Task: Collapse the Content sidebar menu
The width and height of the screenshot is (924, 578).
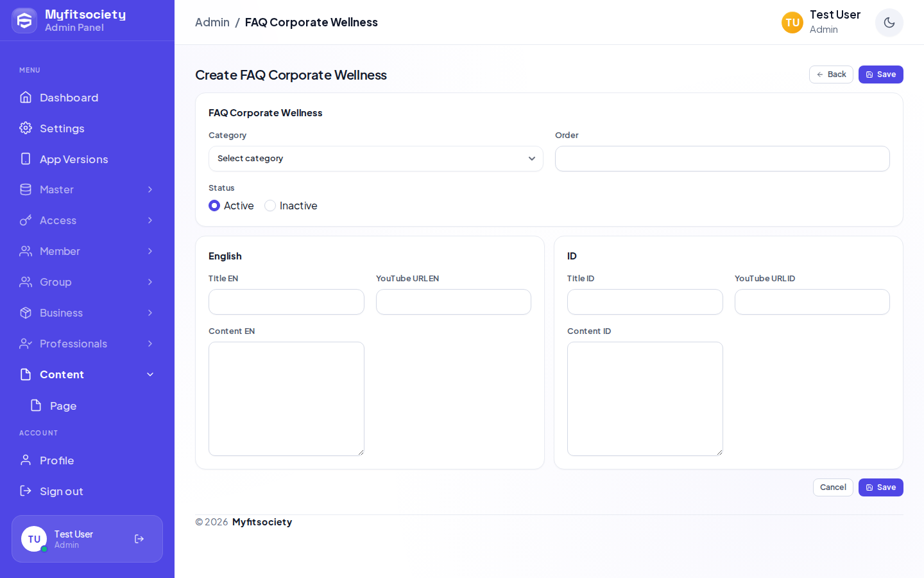Action: (x=87, y=374)
